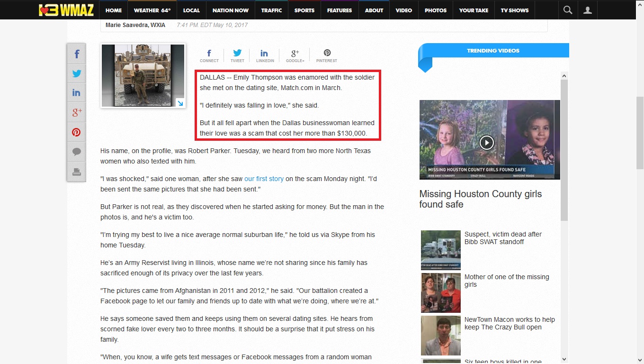Open the LOCAL menu item
Viewport: 644px width, 364px height.
(x=191, y=10)
